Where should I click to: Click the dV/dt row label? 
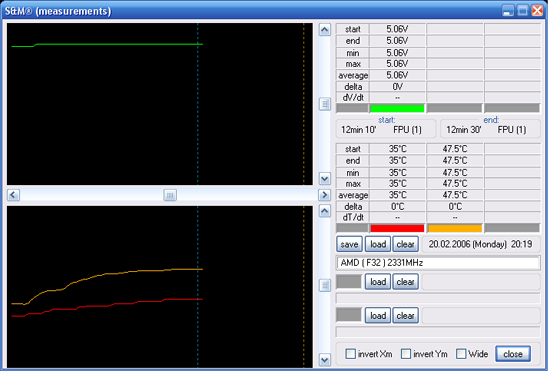coord(353,98)
